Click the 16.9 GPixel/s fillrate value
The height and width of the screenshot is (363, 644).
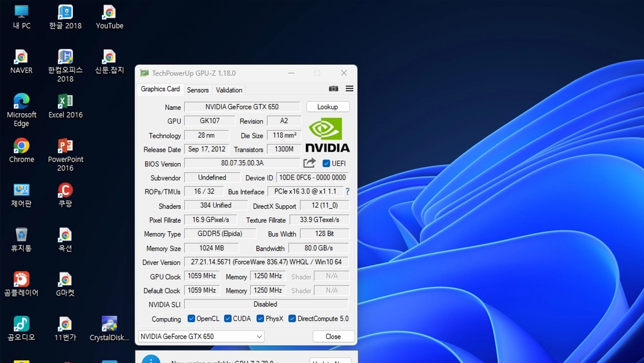[210, 220]
